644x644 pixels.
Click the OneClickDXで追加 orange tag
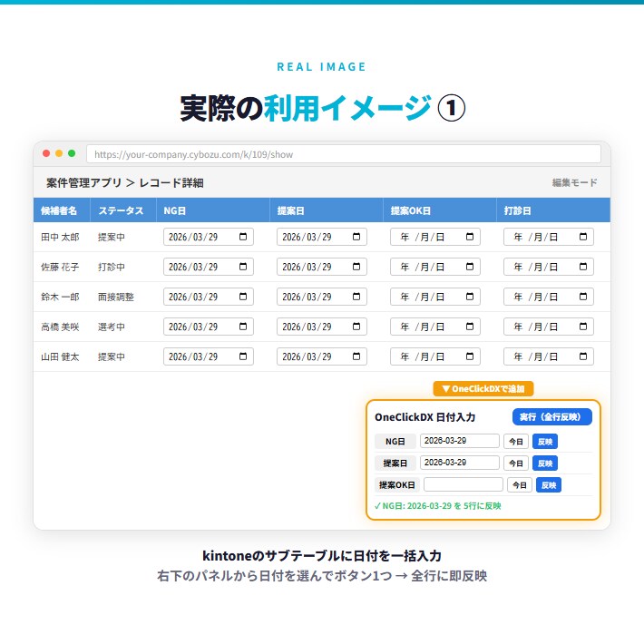click(483, 388)
